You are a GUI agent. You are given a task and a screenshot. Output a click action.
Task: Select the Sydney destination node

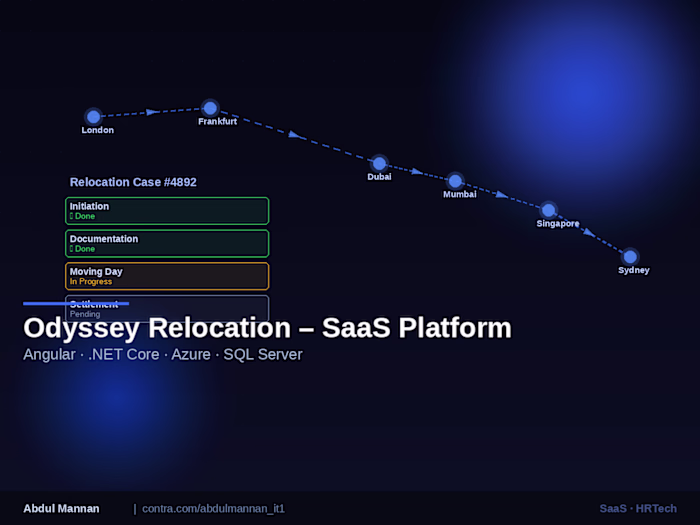(630, 257)
